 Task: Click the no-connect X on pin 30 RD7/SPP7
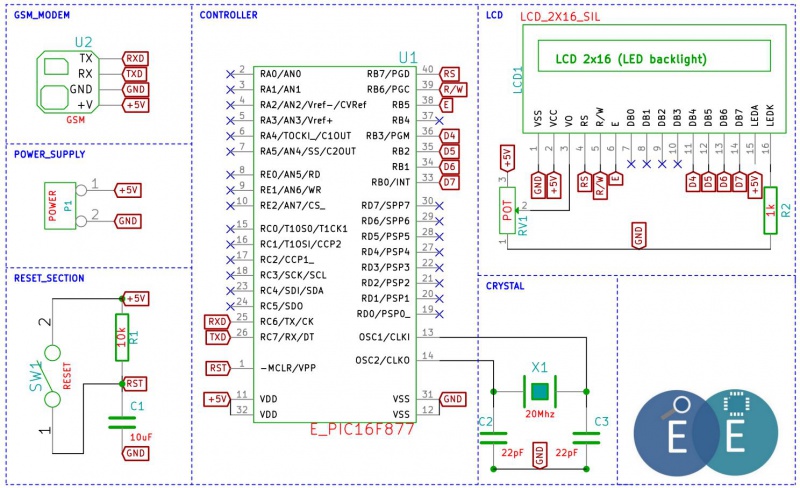tap(439, 206)
